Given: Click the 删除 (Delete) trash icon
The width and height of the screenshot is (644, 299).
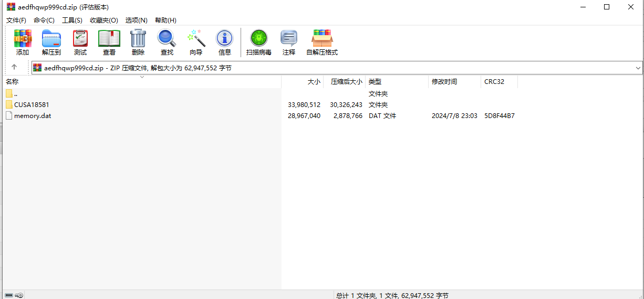Looking at the screenshot, I should [138, 38].
